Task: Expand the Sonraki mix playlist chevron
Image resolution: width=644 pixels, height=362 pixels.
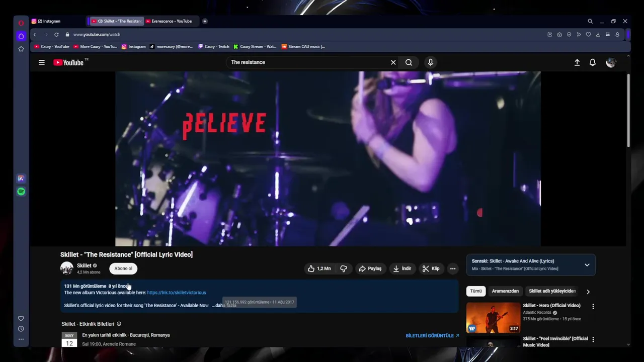Action: [x=587, y=265]
